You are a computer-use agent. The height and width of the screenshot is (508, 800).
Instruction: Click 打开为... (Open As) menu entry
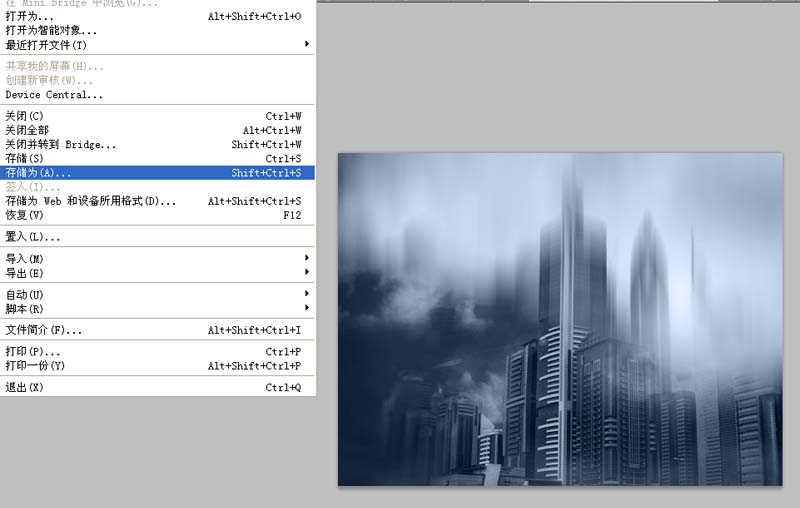click(30, 17)
